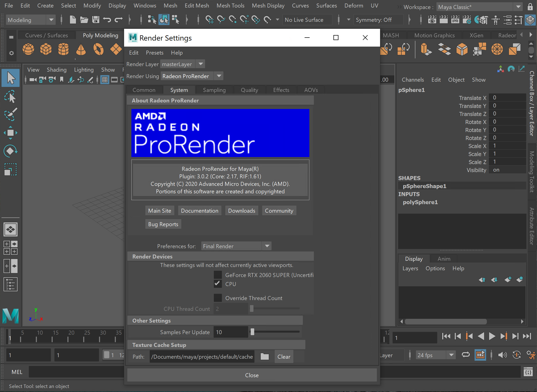The width and height of the screenshot is (537, 392).
Task: Click the Bug Reports button
Action: [x=163, y=224]
